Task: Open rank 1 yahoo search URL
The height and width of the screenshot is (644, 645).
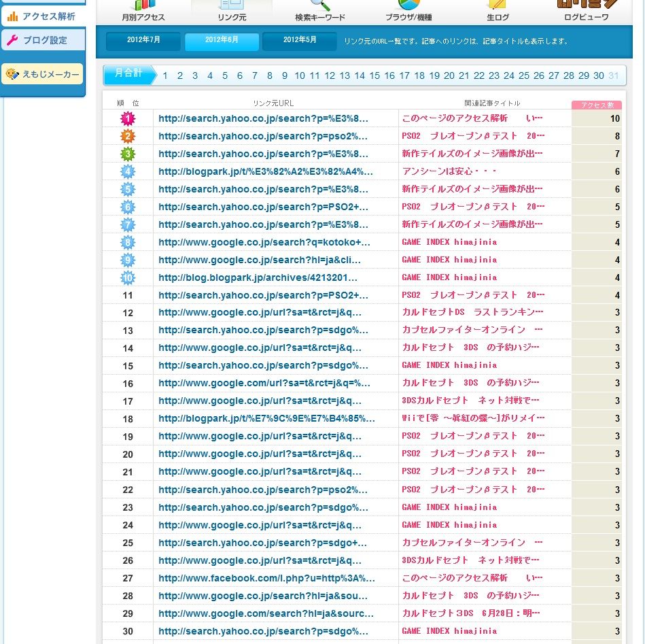Action: [263, 118]
